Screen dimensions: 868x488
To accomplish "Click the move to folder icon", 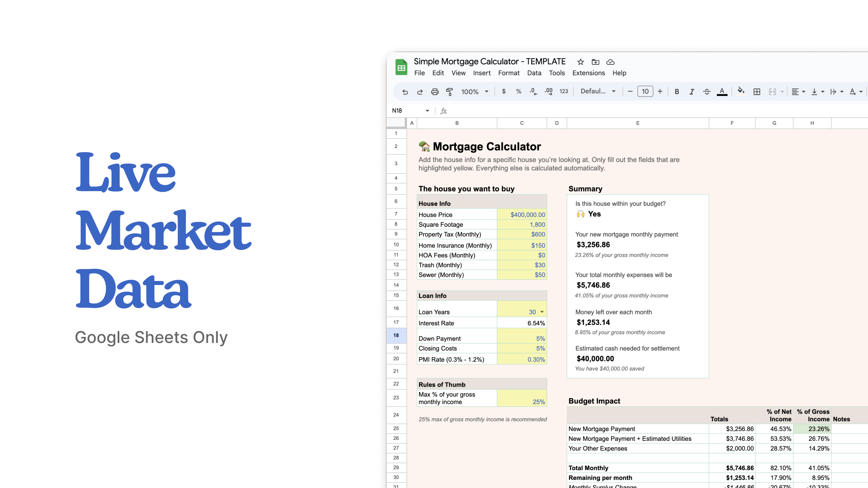I will coord(595,62).
